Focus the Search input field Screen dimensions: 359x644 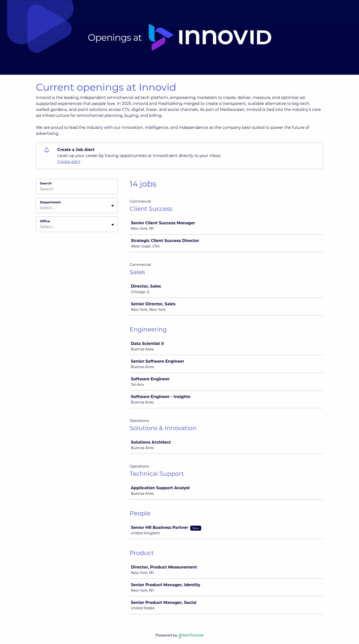point(77,186)
